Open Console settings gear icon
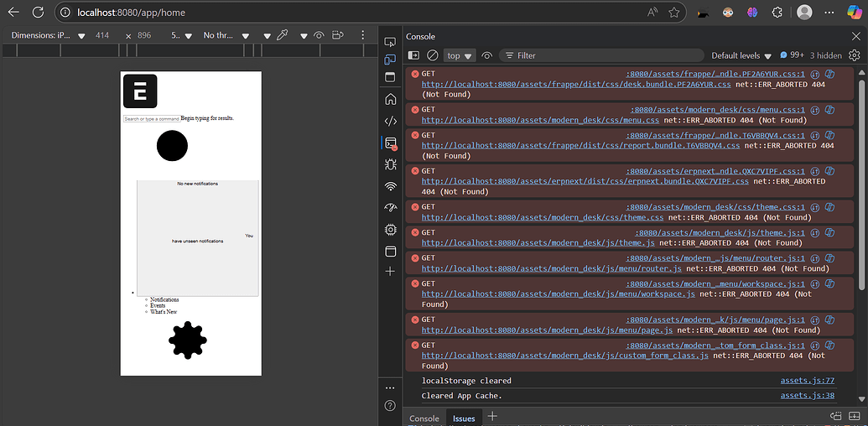868x426 pixels. coord(854,55)
